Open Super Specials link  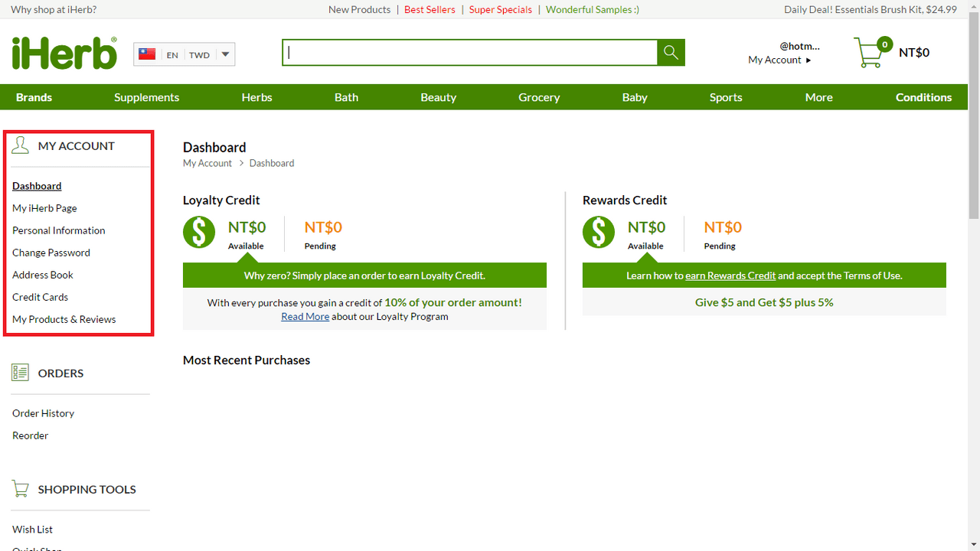pyautogui.click(x=501, y=10)
